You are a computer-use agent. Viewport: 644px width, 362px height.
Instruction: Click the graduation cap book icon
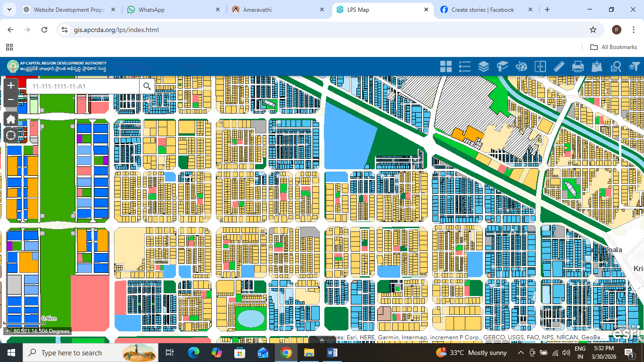pos(503,66)
